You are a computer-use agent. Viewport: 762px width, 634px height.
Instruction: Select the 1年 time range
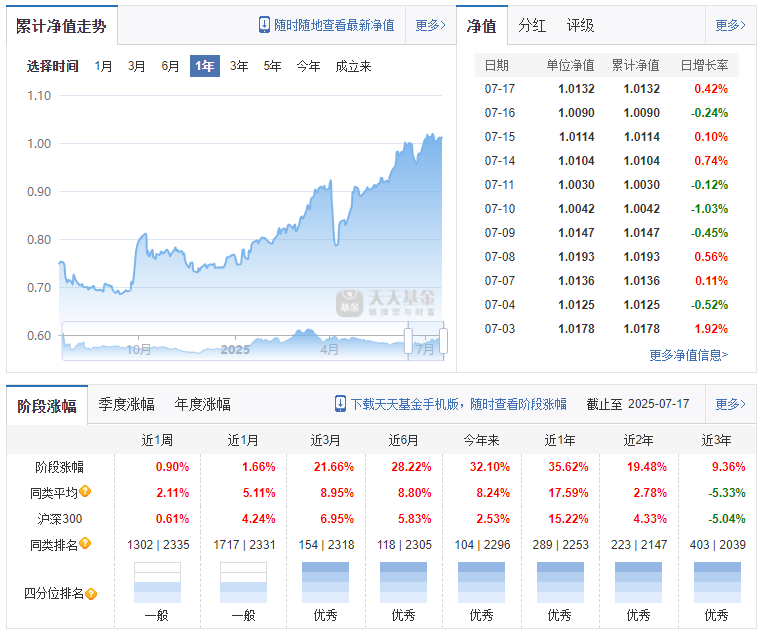coord(205,66)
